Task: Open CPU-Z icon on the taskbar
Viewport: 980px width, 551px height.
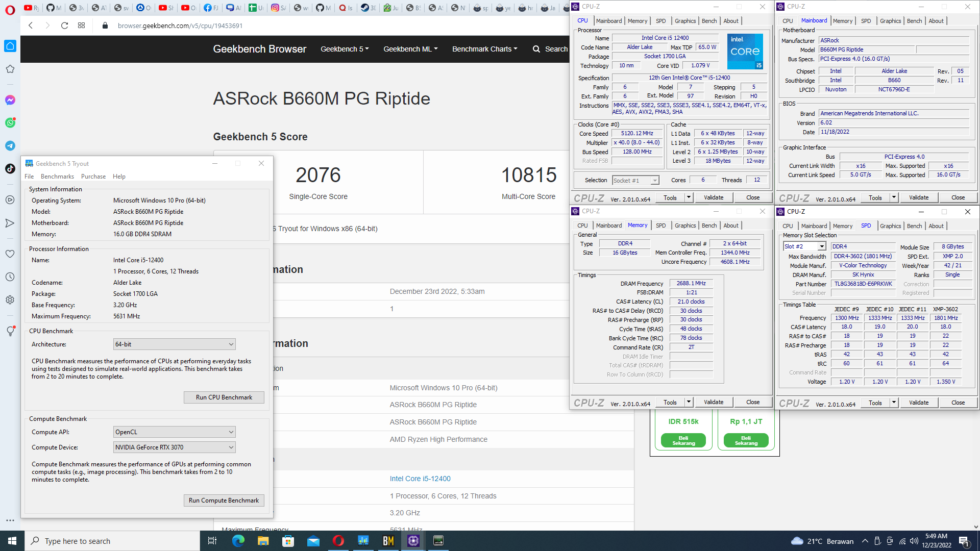Action: click(x=413, y=541)
